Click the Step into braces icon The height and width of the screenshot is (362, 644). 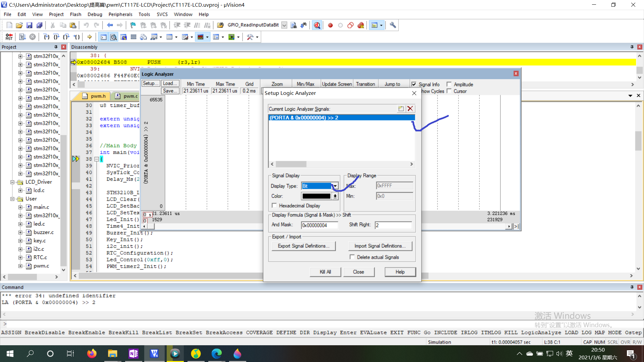[46, 37]
